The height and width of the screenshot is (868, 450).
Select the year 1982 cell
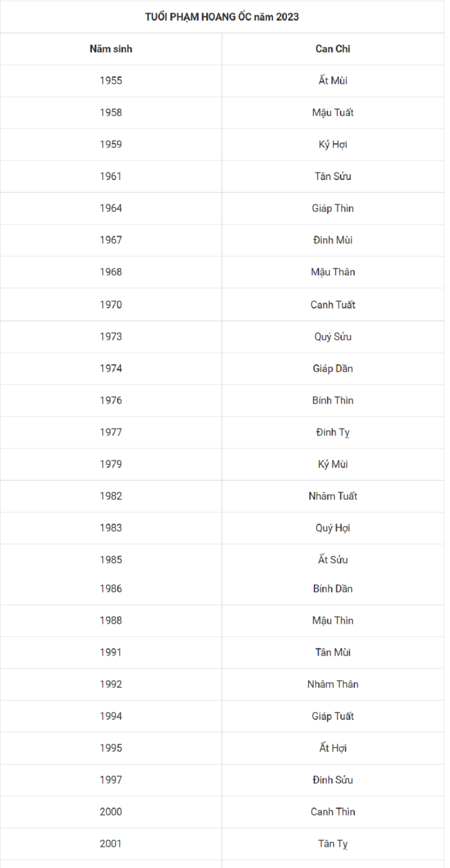click(x=111, y=496)
